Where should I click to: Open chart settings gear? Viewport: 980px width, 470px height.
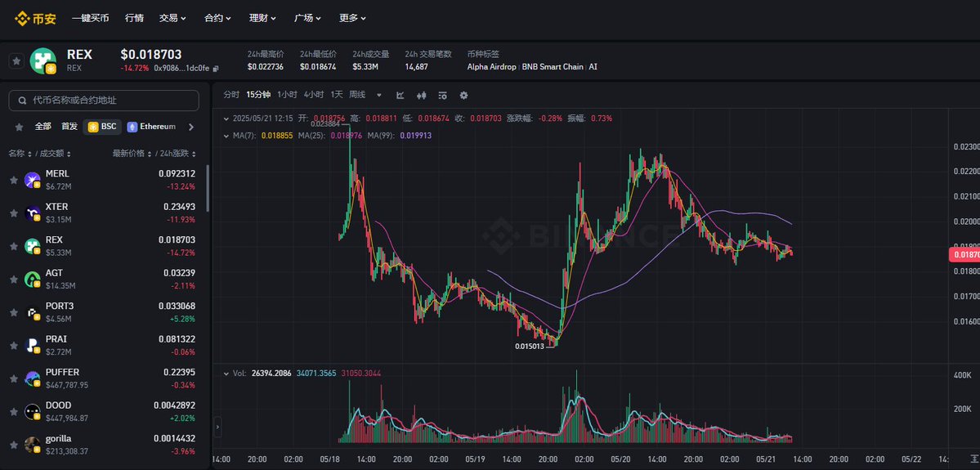point(463,95)
